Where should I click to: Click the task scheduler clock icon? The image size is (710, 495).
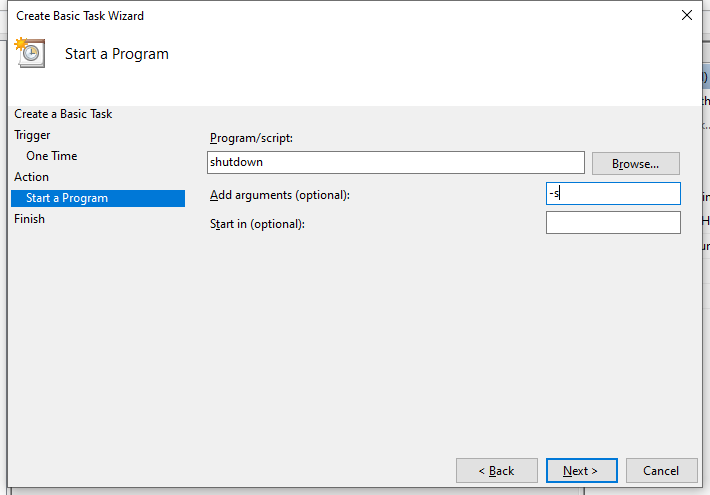click(x=30, y=53)
